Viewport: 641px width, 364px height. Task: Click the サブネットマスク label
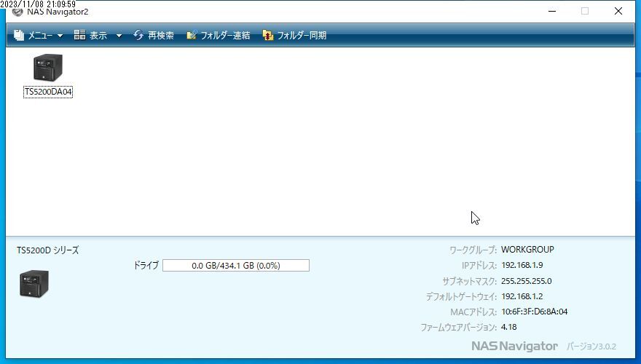pos(469,282)
